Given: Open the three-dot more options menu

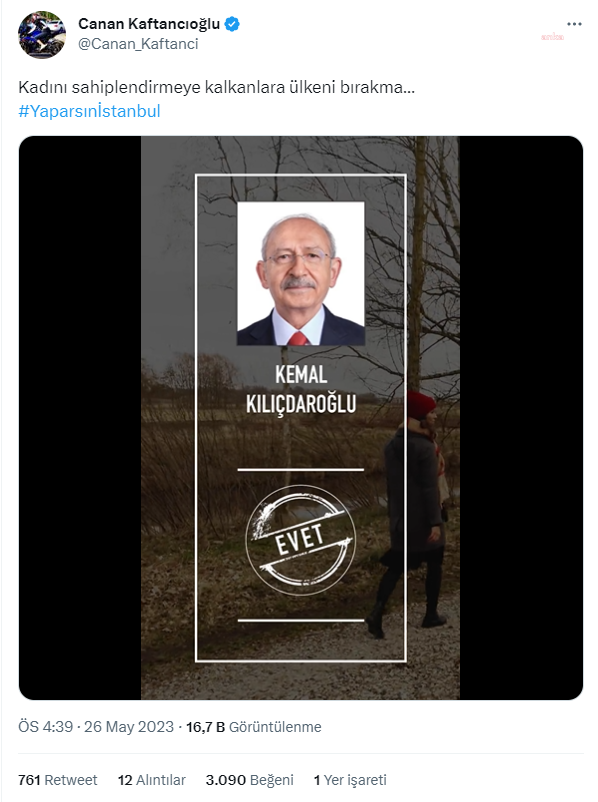Looking at the screenshot, I should pos(574,24).
